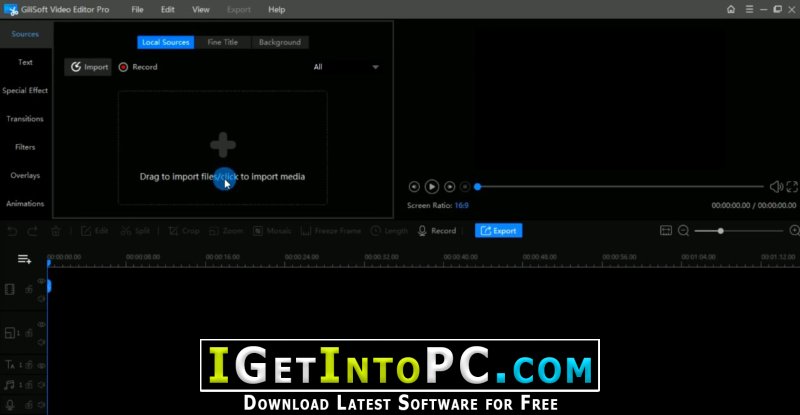Click the Delete trash icon

pos(56,231)
